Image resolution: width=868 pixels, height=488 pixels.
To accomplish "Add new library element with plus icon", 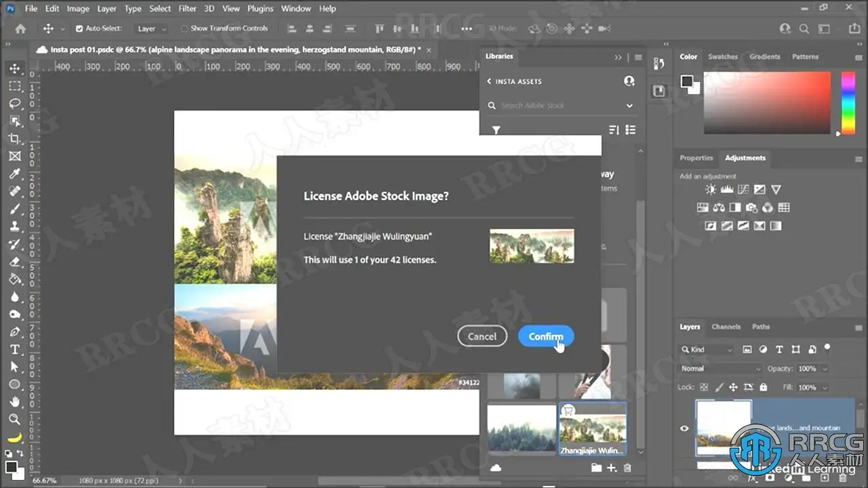I will (x=612, y=468).
